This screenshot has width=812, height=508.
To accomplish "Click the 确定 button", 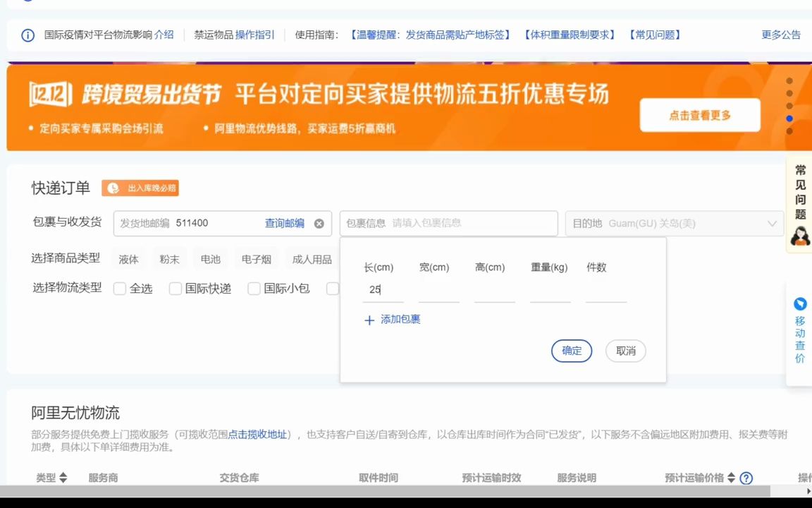I will (x=572, y=351).
